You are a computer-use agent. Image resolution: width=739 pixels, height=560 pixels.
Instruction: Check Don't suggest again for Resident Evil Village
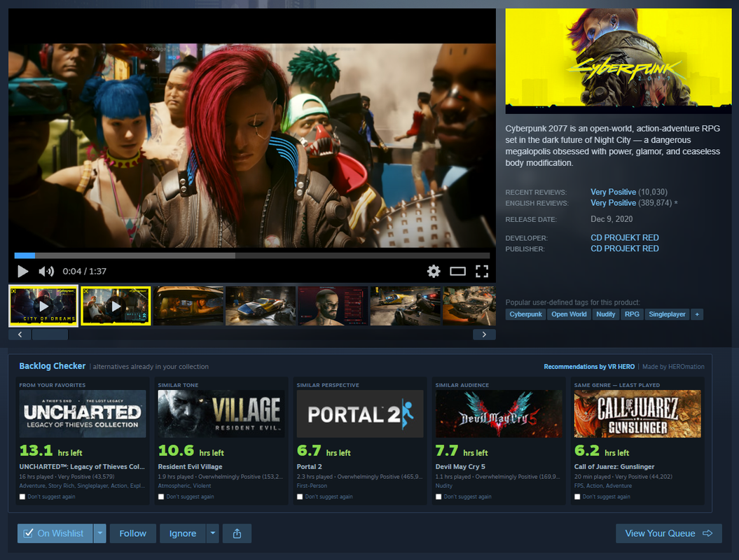pyautogui.click(x=160, y=496)
